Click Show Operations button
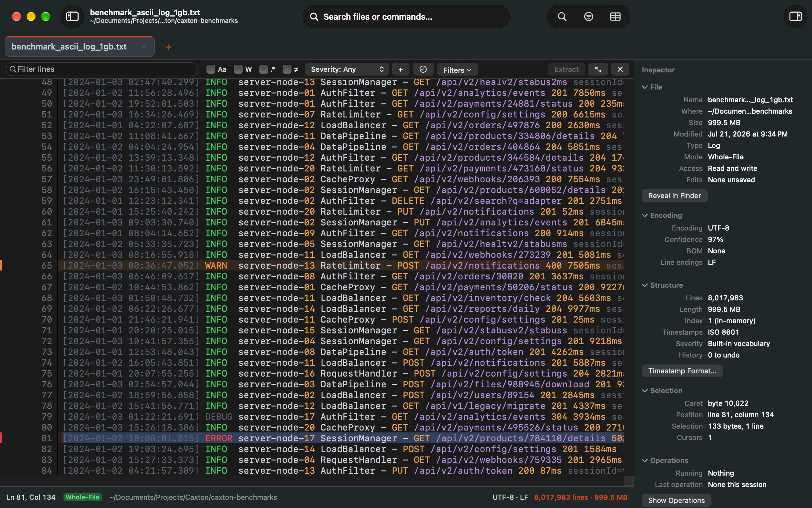The image size is (812, 508). [677, 500]
